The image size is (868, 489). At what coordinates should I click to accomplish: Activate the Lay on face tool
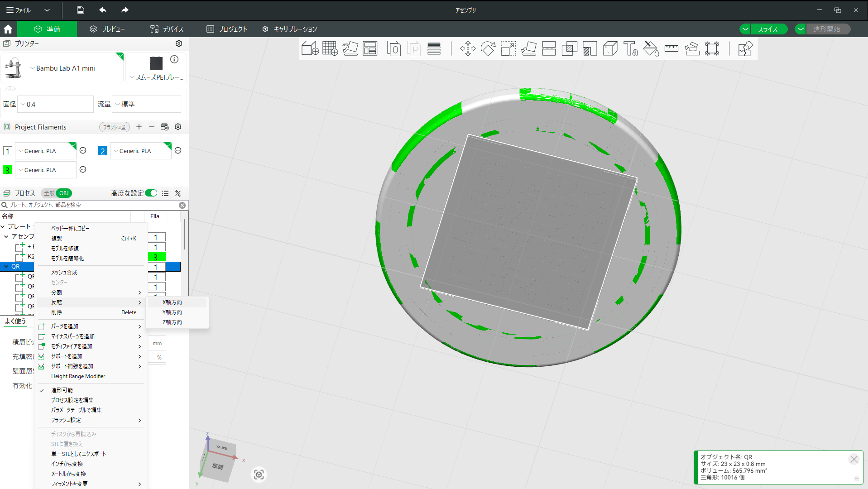point(528,48)
